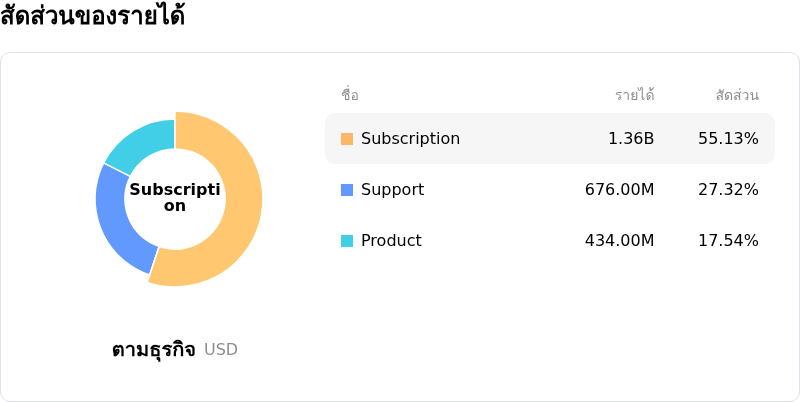Click the ชื่อ column header

(350, 96)
